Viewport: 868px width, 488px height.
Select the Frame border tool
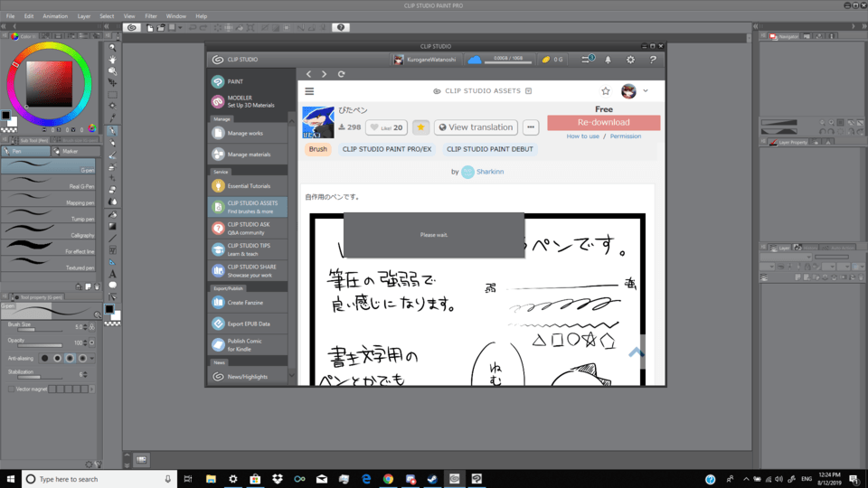coord(112,250)
